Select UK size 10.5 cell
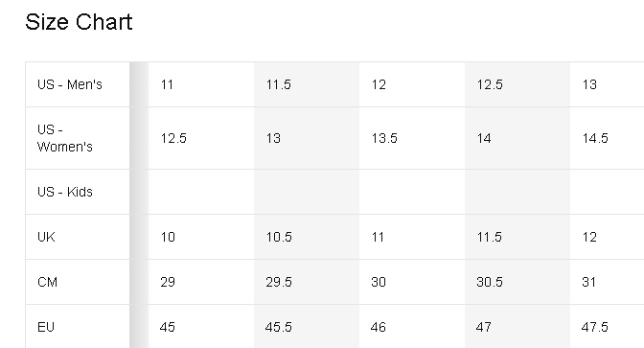Screen dimensions: 644x348 (x=307, y=237)
